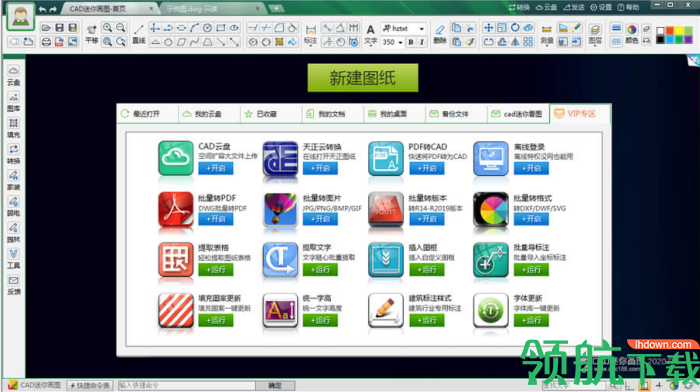
Task: Click the 确定 button in status bar
Action: click(275, 385)
